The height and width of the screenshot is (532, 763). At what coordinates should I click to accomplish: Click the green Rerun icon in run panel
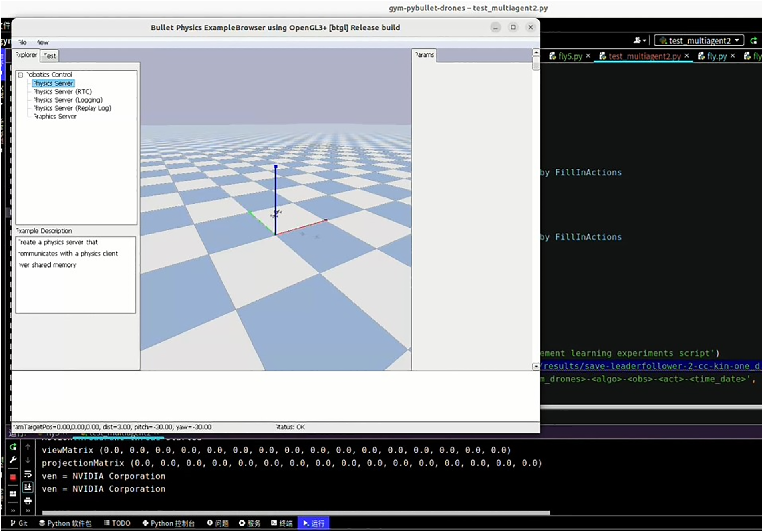[13, 447]
